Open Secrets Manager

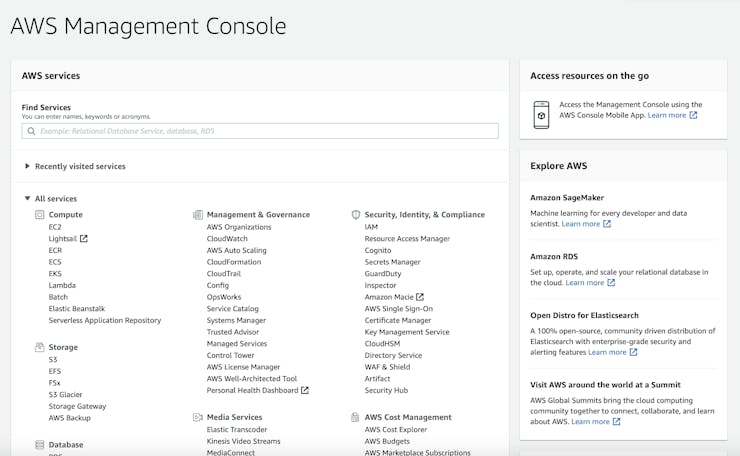392,262
